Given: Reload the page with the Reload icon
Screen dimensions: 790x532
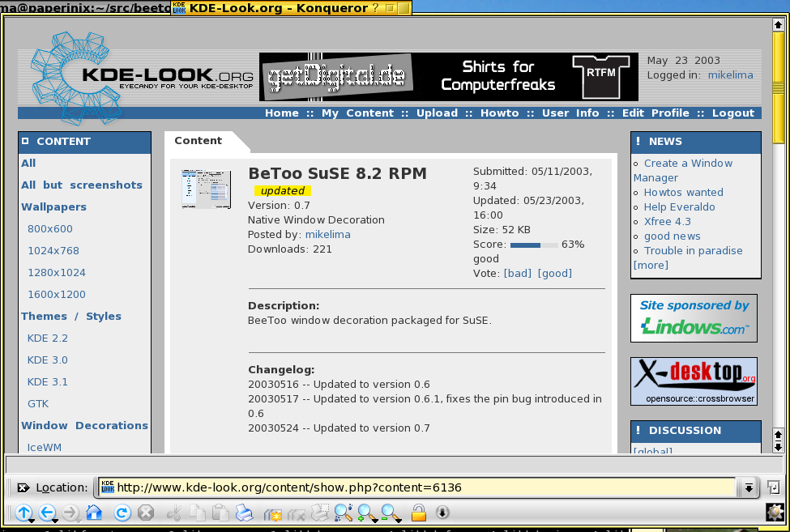Looking at the screenshot, I should [x=122, y=513].
